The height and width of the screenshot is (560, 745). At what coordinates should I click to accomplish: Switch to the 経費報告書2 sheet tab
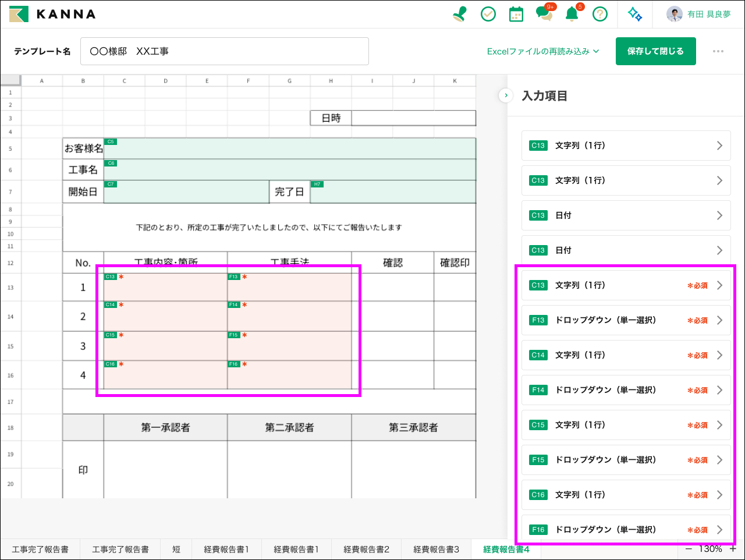coord(366,549)
